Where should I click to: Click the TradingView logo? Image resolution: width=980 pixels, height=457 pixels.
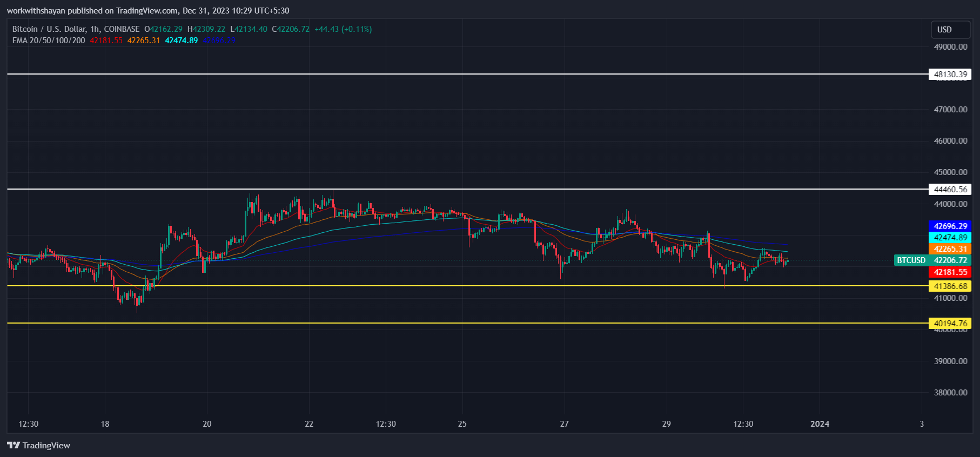(39, 445)
